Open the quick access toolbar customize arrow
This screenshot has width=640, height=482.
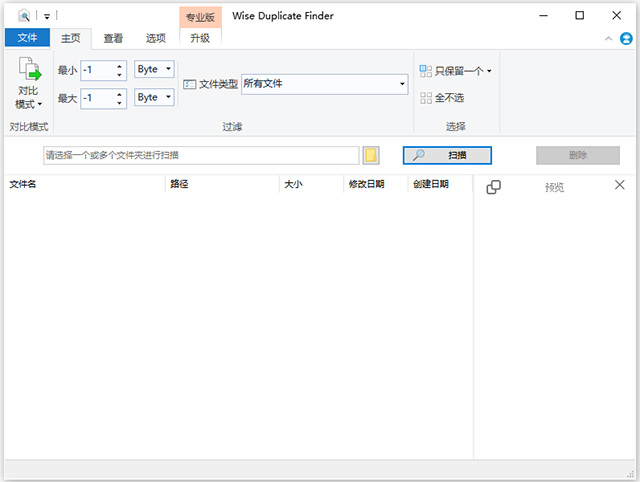(47, 16)
